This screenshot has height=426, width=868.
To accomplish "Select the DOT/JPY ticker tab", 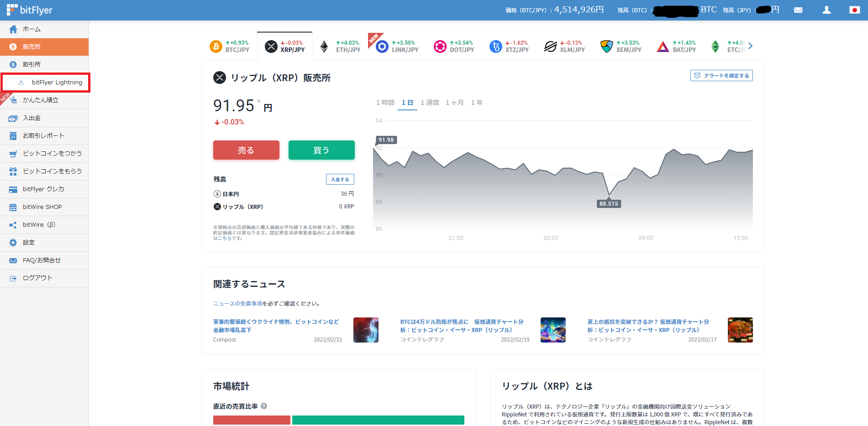I will click(454, 46).
